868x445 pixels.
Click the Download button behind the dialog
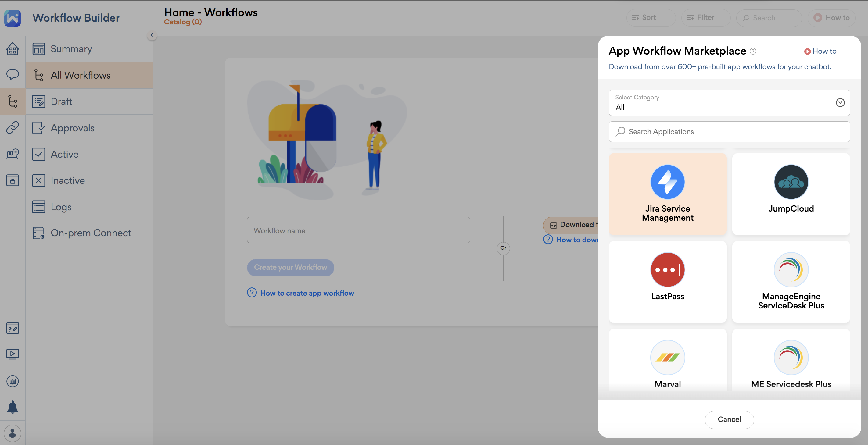coord(571,225)
